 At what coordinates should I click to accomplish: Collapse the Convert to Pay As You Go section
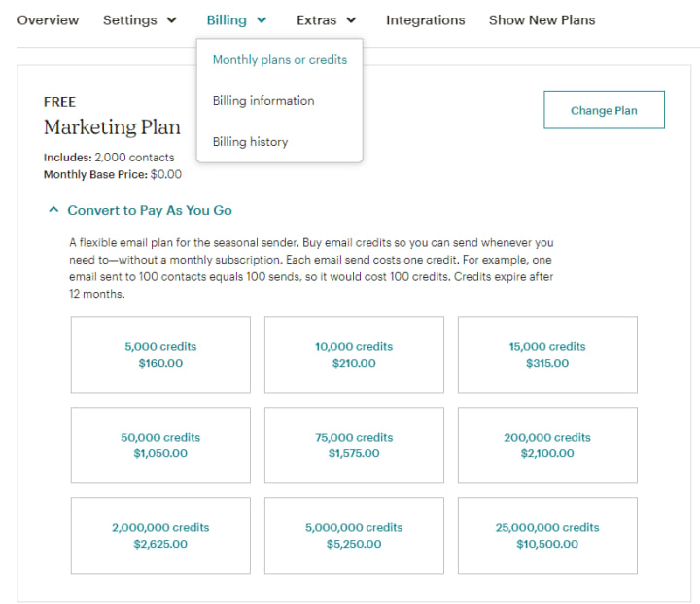140,210
